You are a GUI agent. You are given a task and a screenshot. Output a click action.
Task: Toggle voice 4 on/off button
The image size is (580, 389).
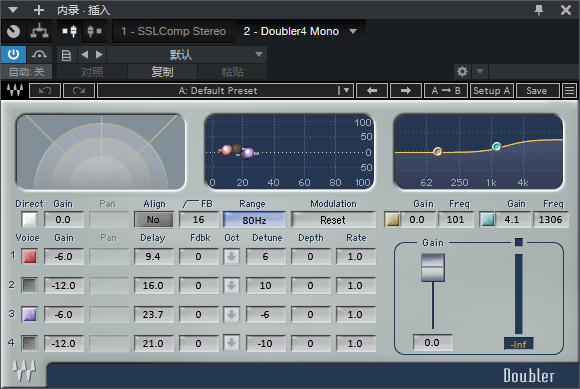pyautogui.click(x=30, y=344)
